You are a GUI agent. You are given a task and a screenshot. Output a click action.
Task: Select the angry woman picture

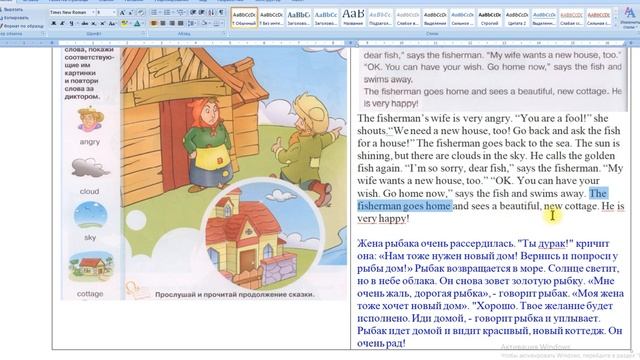point(90,119)
